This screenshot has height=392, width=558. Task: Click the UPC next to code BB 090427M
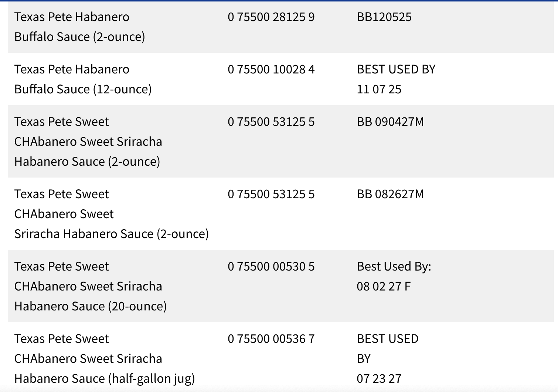tap(271, 122)
